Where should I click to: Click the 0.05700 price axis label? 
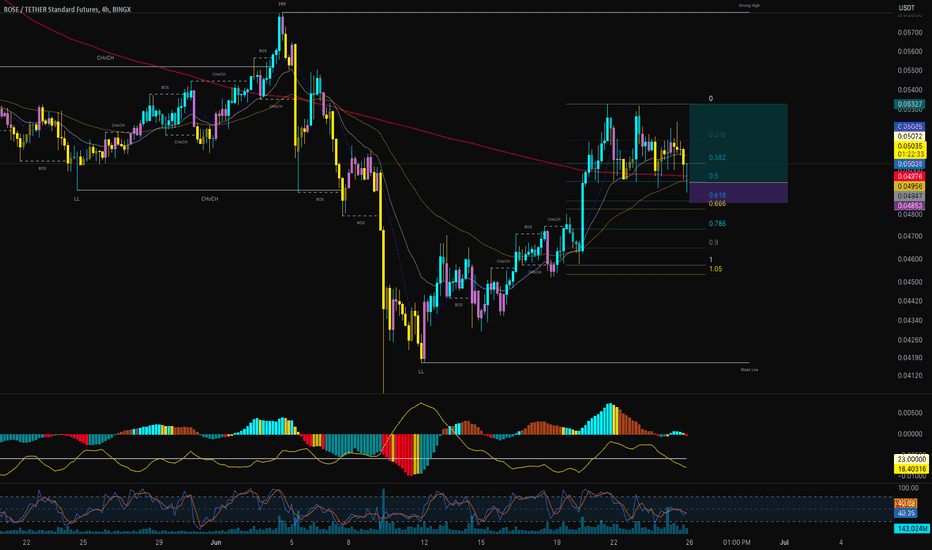pyautogui.click(x=909, y=33)
